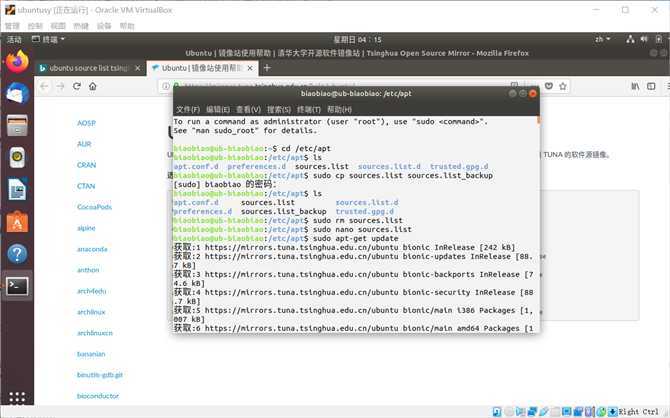Open the AUR mirror link

tap(84, 144)
